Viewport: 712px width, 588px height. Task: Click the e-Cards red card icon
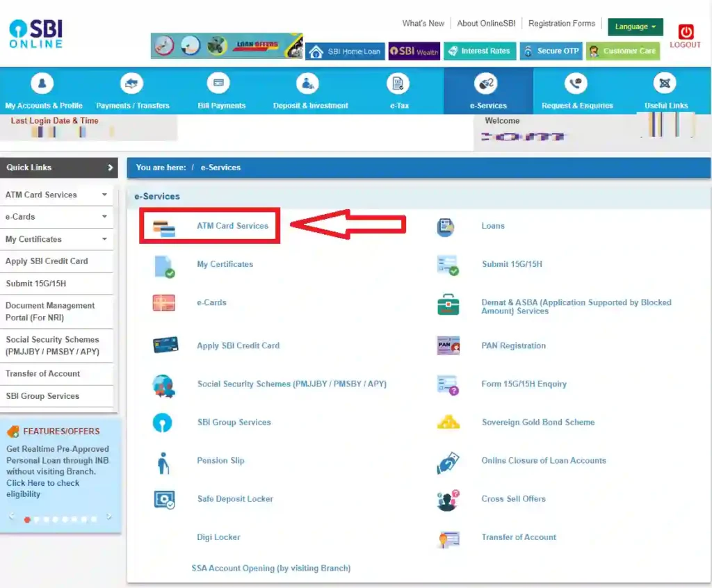(x=164, y=303)
